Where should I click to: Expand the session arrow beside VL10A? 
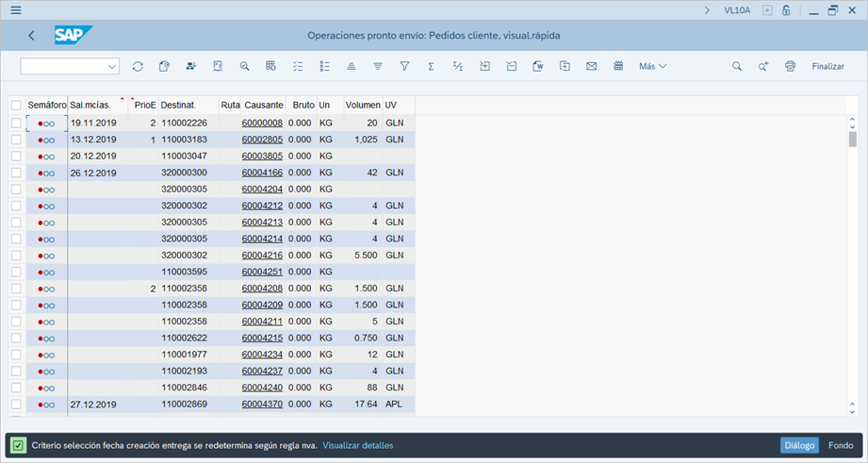coord(707,10)
